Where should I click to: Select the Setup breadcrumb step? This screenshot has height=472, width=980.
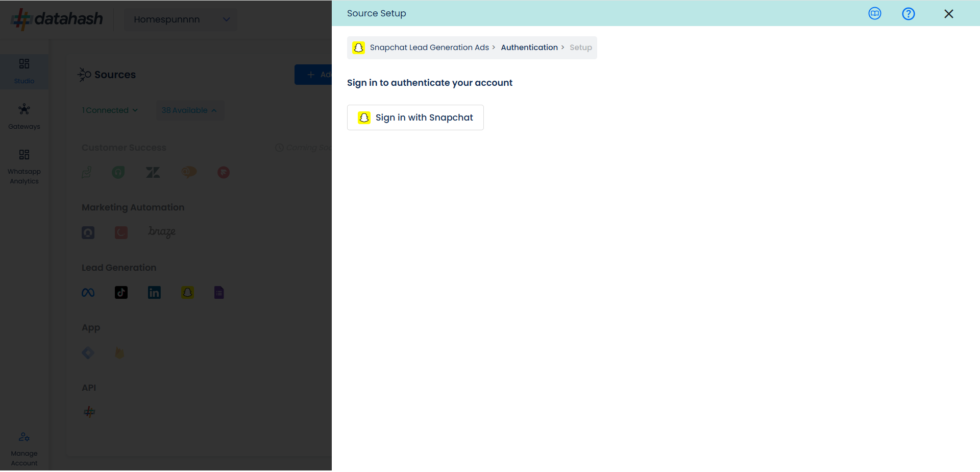580,48
